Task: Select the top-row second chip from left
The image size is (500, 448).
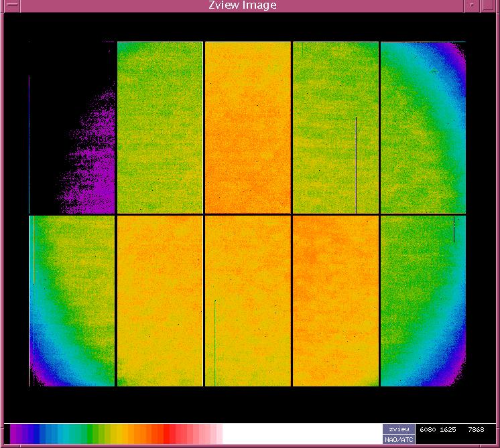Action: click(x=160, y=127)
